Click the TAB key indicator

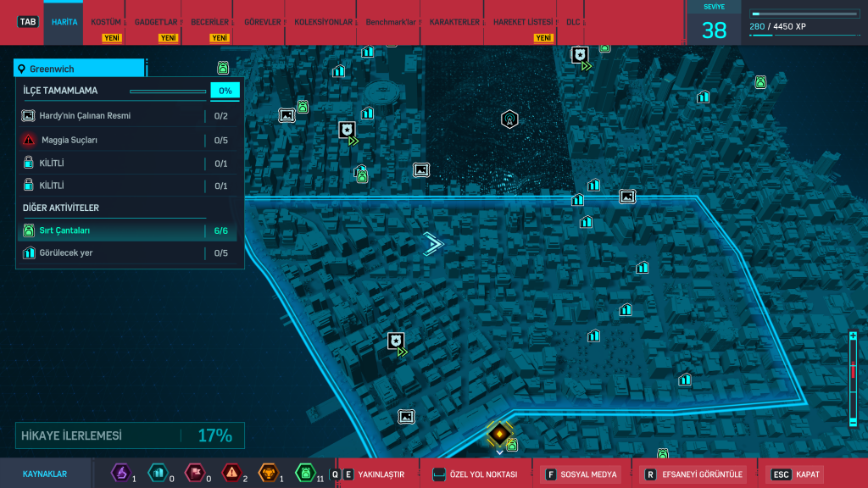pos(28,22)
